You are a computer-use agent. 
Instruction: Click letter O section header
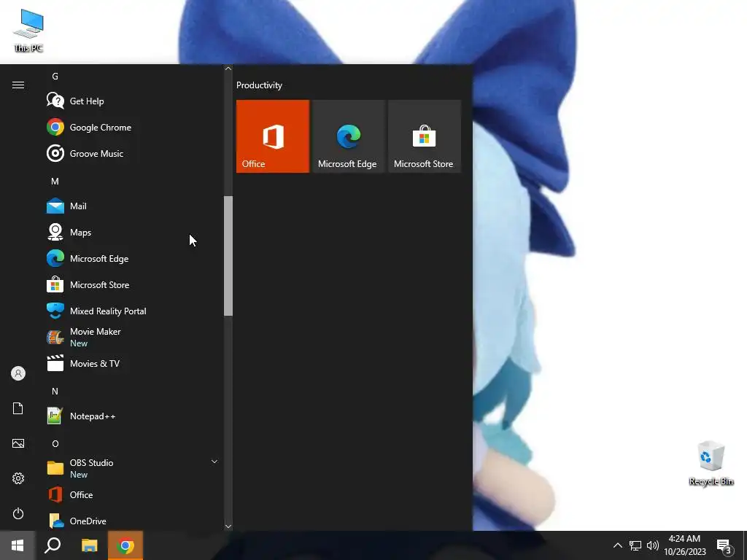[55, 444]
